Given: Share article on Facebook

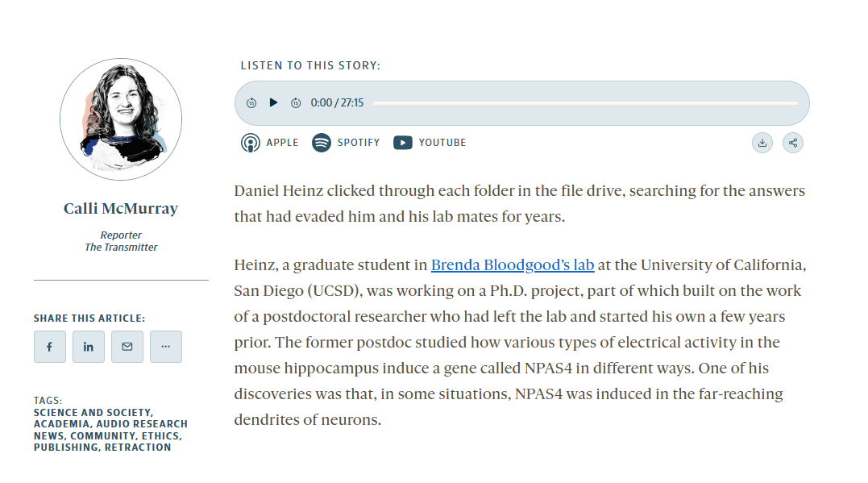Looking at the screenshot, I should click(50, 347).
